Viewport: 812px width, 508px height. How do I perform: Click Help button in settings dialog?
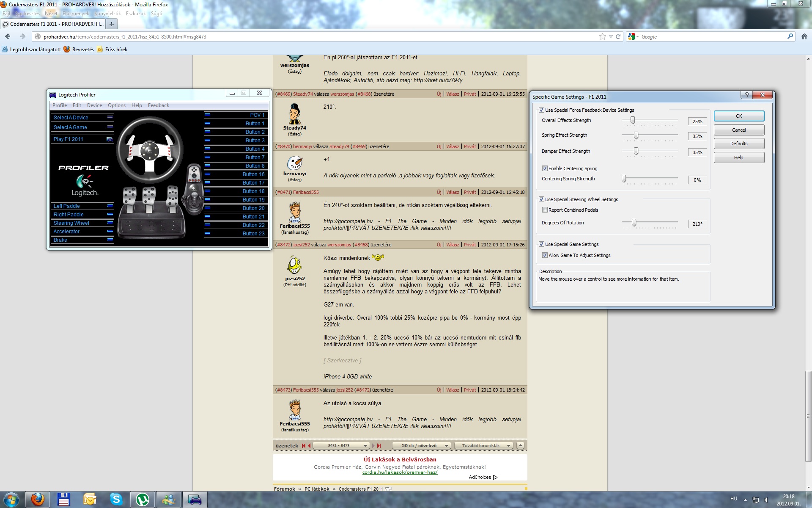pos(739,157)
